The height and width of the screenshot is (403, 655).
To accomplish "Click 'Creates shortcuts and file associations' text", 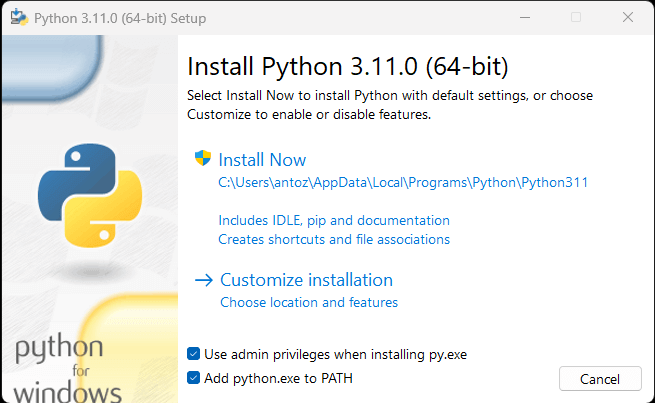I will (334, 239).
